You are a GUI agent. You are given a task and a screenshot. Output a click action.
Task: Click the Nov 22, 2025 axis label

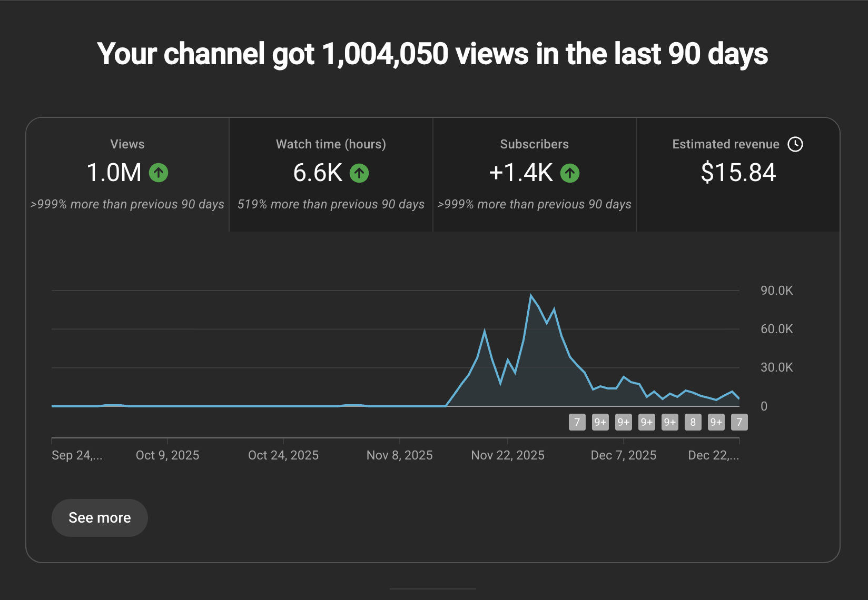(x=507, y=455)
